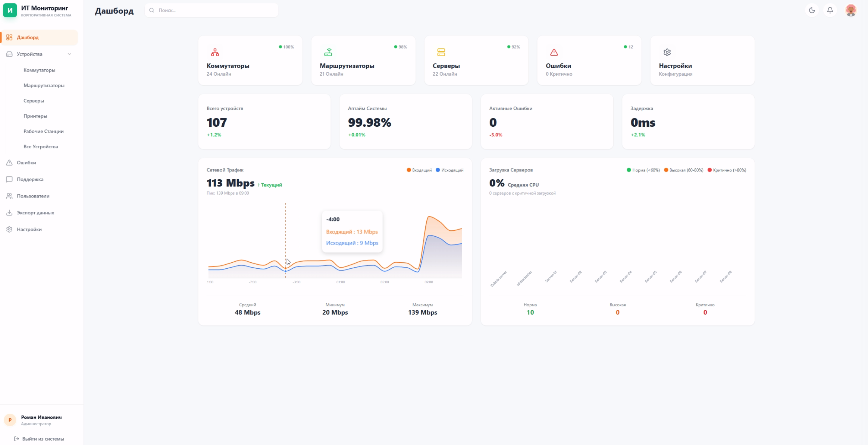
Task: Open notifications bell icon
Action: point(830,10)
